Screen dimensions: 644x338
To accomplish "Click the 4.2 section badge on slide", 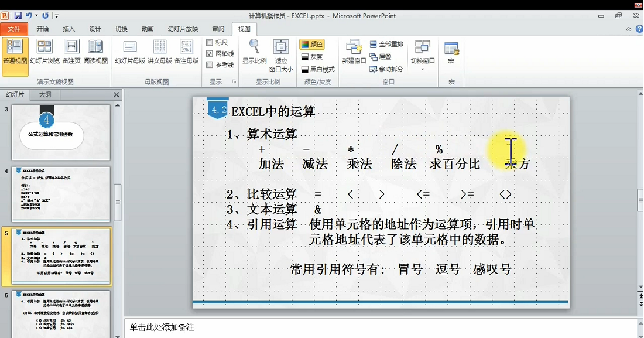I will [218, 110].
